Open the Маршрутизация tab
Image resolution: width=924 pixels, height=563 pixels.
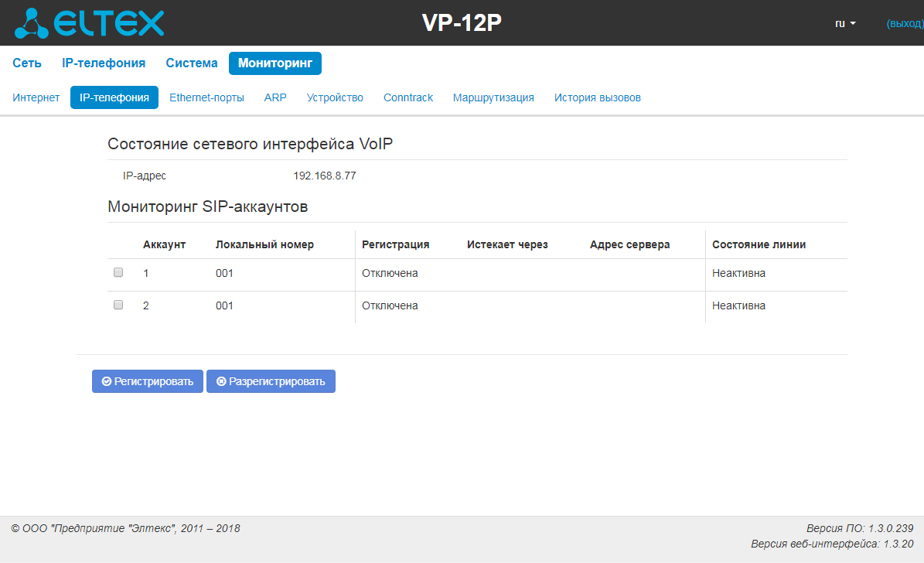(x=493, y=97)
